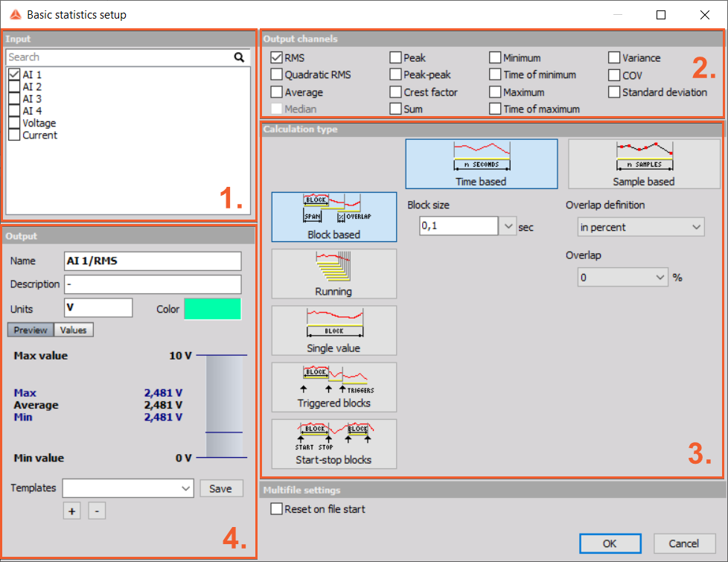This screenshot has height=562, width=728.
Task: Check the AI 3 input channel
Action: click(x=14, y=98)
